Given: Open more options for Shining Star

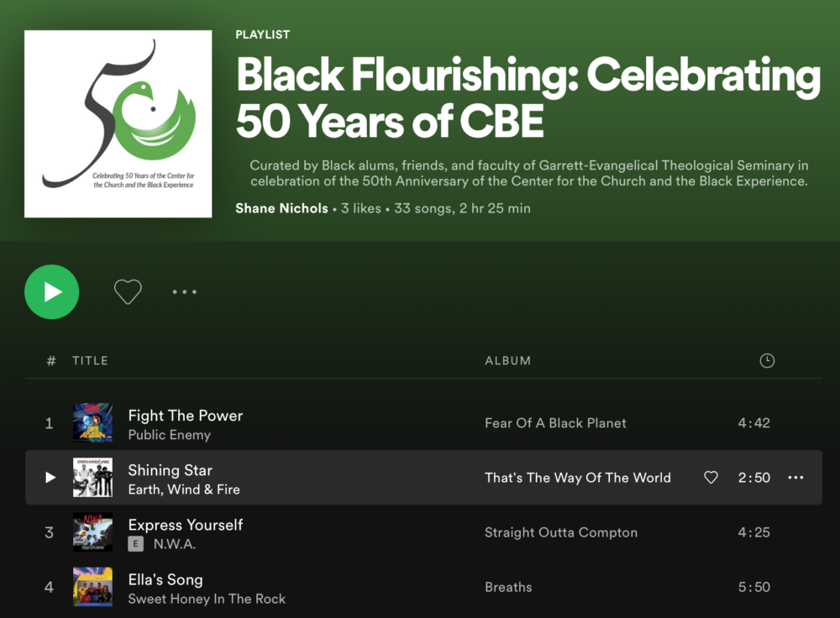Looking at the screenshot, I should pyautogui.click(x=795, y=477).
